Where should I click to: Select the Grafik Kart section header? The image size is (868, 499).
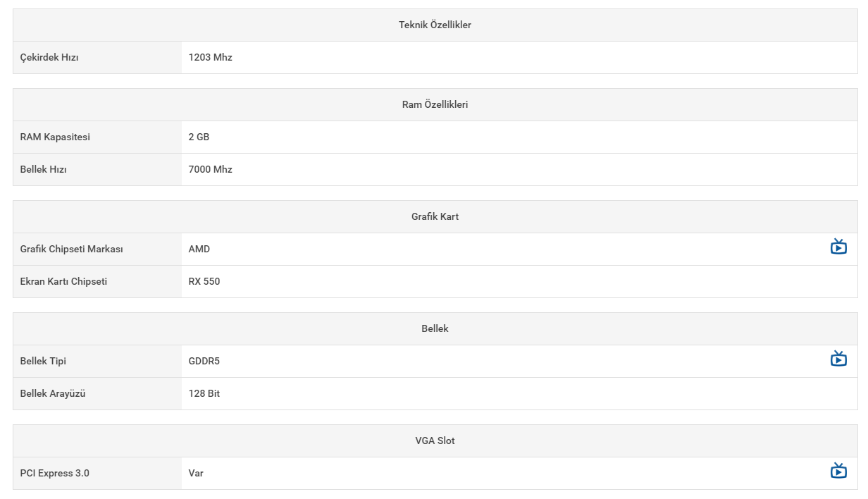pos(435,216)
